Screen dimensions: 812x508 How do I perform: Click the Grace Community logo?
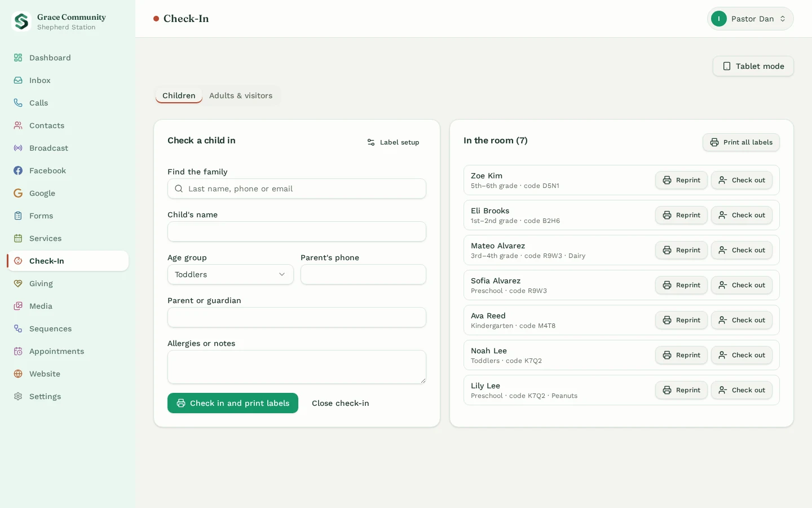coord(21,21)
